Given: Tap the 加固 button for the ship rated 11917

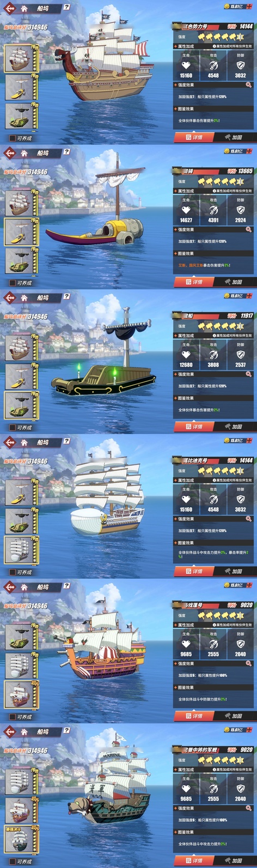Looking at the screenshot, I should pyautogui.click(x=232, y=427).
